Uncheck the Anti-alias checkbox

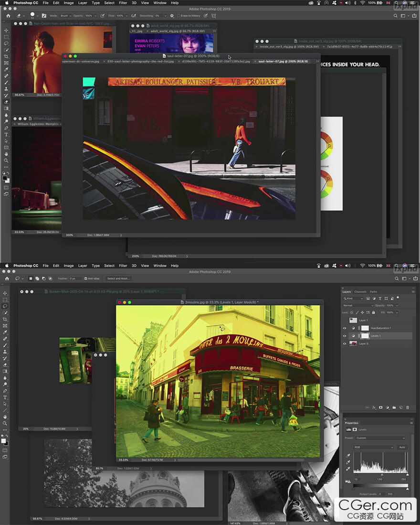point(86,279)
